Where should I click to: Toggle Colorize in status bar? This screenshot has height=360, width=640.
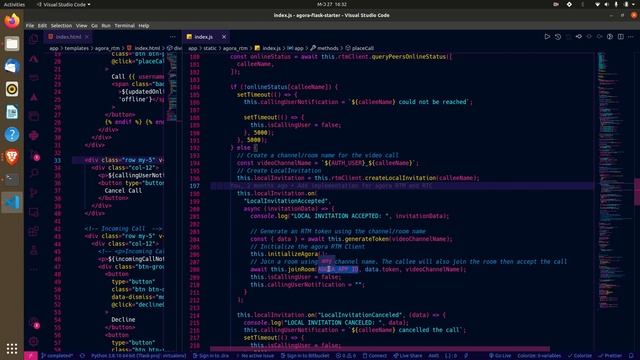pyautogui.click(x=580, y=356)
